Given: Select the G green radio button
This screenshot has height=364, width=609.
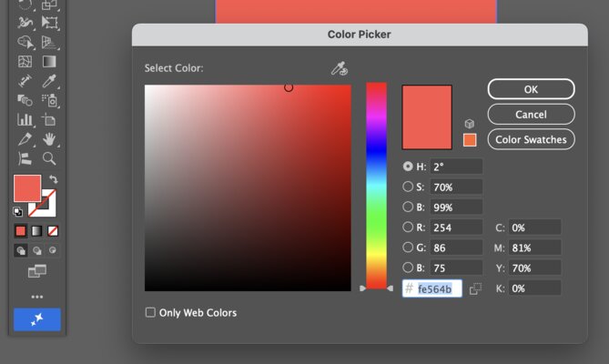Looking at the screenshot, I should tap(408, 248).
